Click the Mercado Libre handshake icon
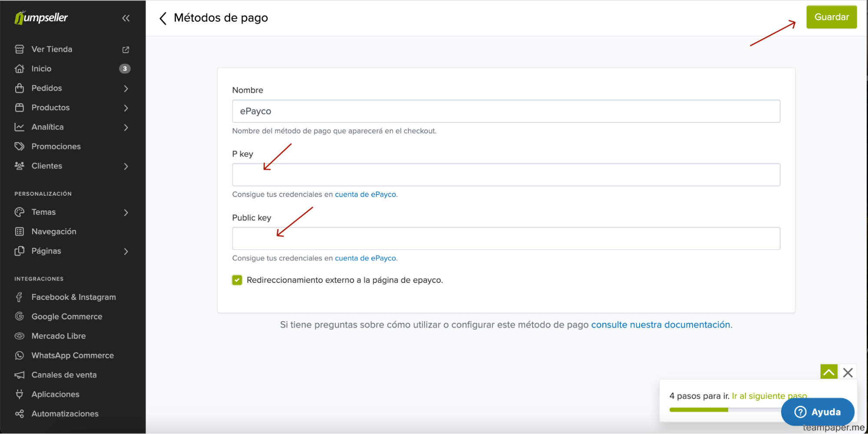 coord(19,336)
